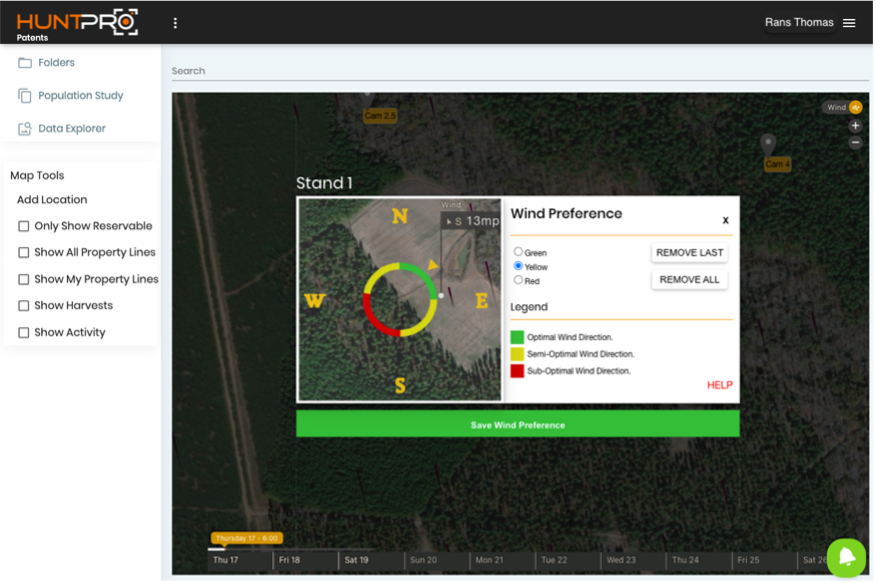Click the green Optimal Wind Direction swatch
Screen dimensions: 876x583
pyautogui.click(x=517, y=337)
